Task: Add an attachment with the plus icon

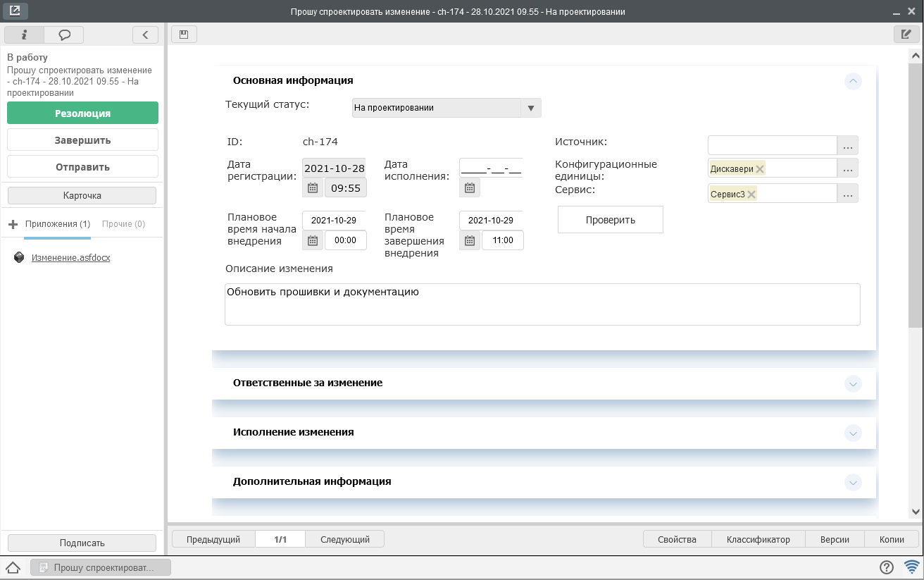Action: pyautogui.click(x=13, y=224)
